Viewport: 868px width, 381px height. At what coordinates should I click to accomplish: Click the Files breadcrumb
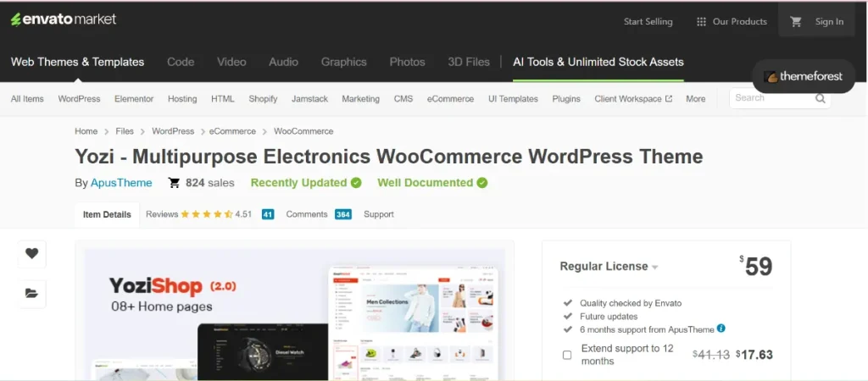click(x=125, y=131)
